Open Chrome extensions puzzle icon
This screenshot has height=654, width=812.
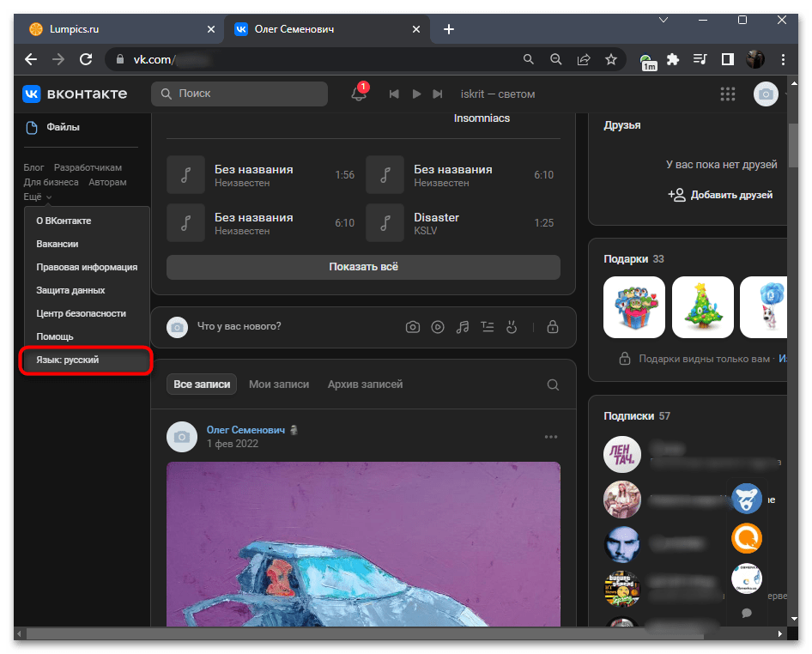click(x=673, y=59)
